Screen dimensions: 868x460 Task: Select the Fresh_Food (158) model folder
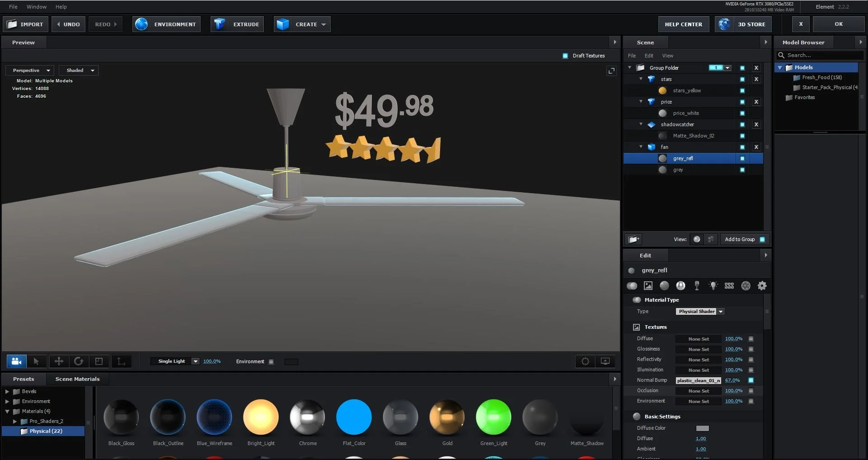point(821,78)
